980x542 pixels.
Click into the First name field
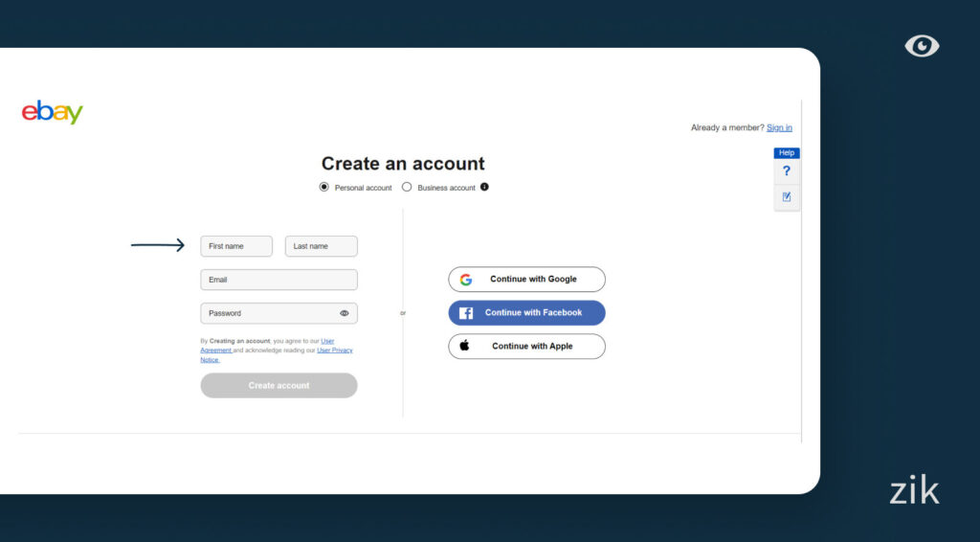(236, 246)
